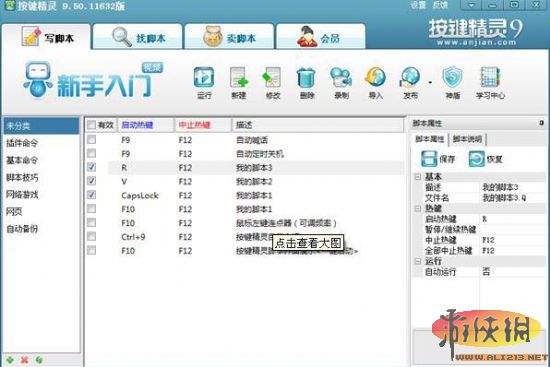Click the 启动热键 property value R
Image resolution: width=550 pixels, height=367 pixels.
(512, 219)
